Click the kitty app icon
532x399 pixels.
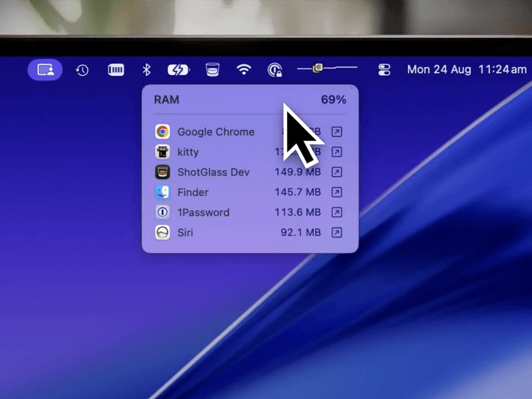pyautogui.click(x=162, y=152)
